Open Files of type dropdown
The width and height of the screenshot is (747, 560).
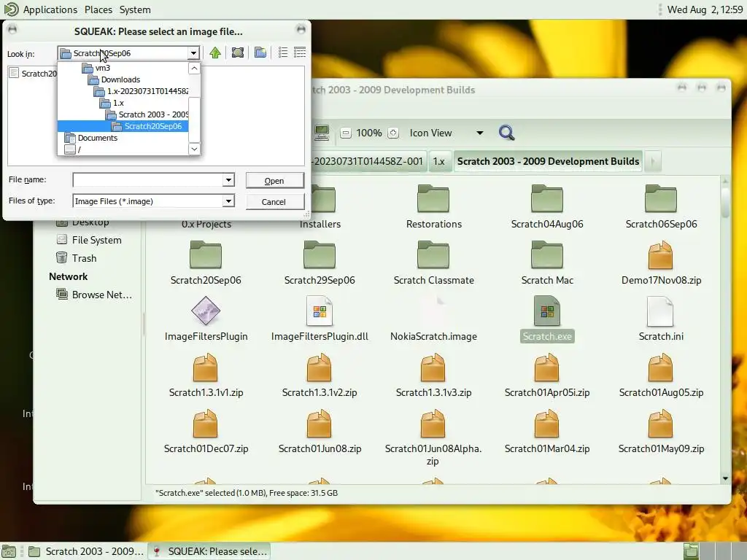coord(228,201)
